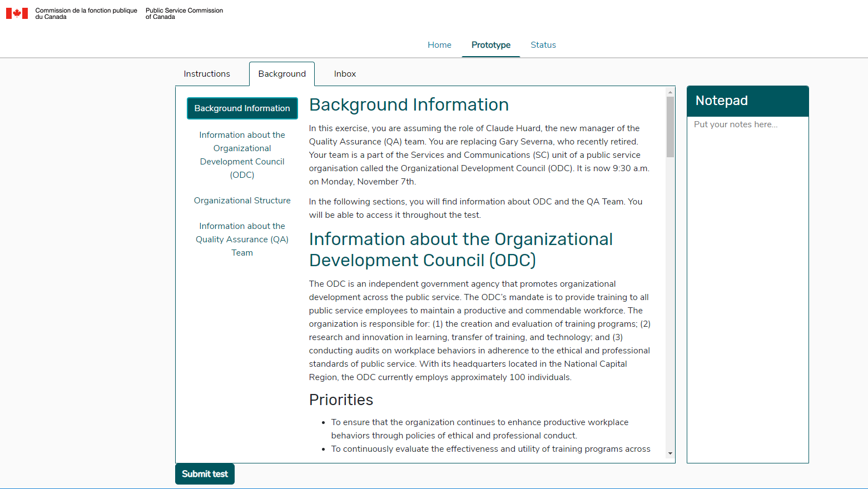Click the Notepad header title
The height and width of the screenshot is (489, 868).
[x=721, y=101]
